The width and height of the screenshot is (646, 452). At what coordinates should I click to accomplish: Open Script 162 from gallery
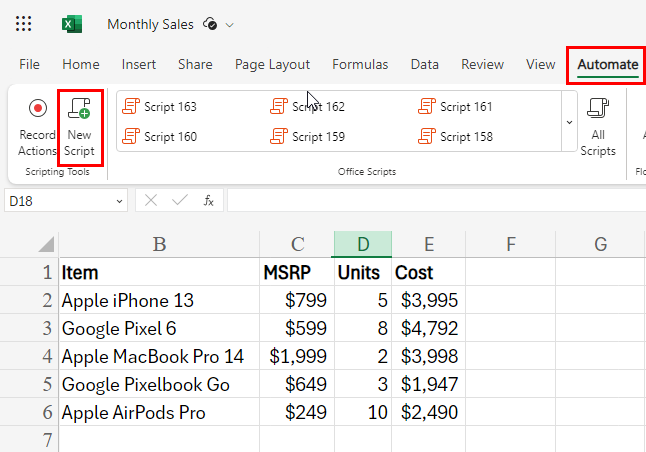point(307,107)
